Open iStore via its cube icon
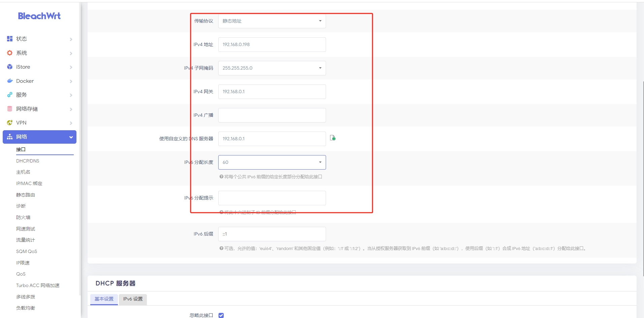 click(10, 67)
